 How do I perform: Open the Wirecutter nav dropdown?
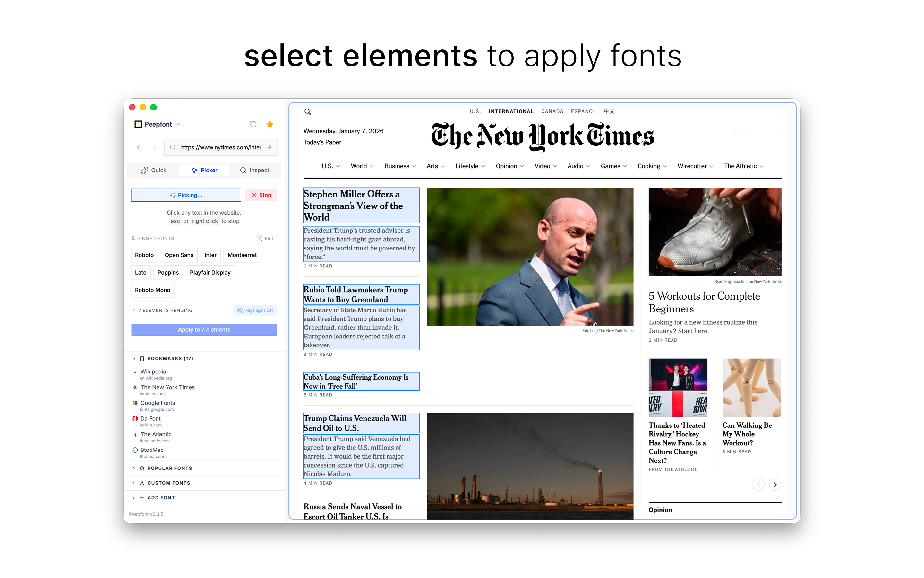tap(695, 166)
